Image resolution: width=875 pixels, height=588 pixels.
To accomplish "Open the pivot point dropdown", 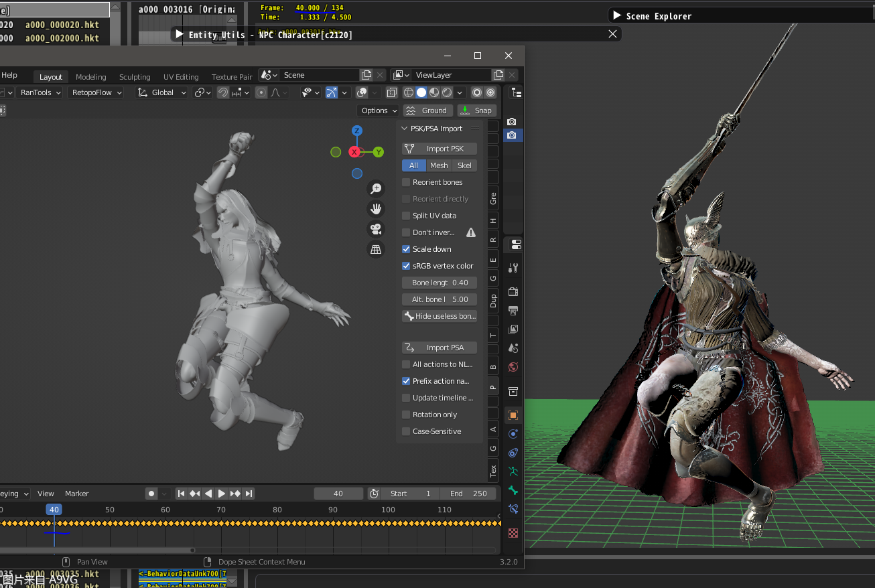I will [203, 92].
